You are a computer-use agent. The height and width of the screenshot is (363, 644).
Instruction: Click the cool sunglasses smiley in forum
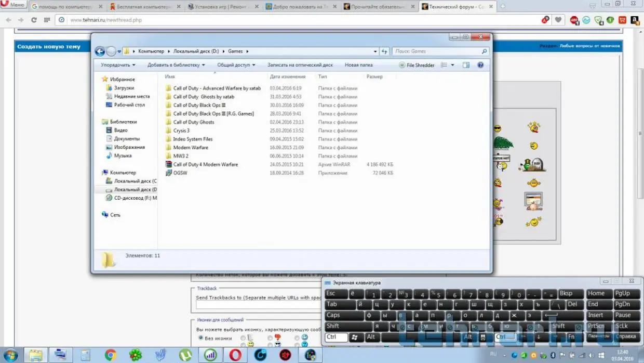pyautogui.click(x=498, y=128)
